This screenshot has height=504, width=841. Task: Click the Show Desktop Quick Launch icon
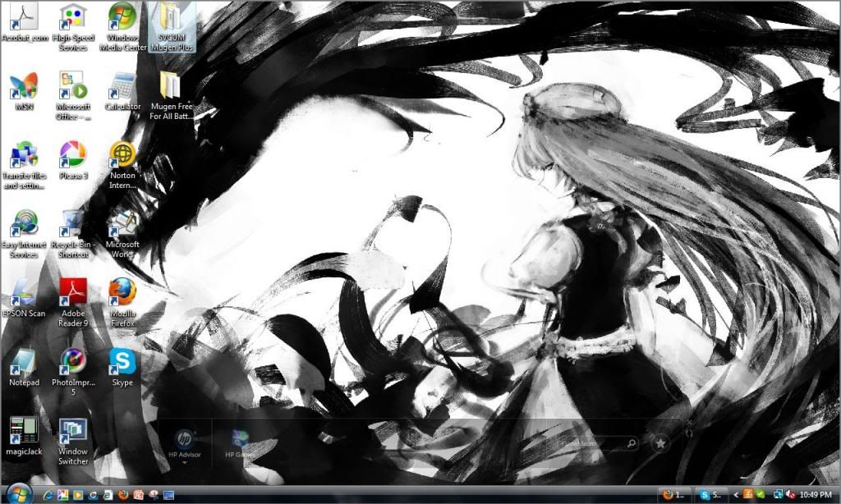[169, 495]
